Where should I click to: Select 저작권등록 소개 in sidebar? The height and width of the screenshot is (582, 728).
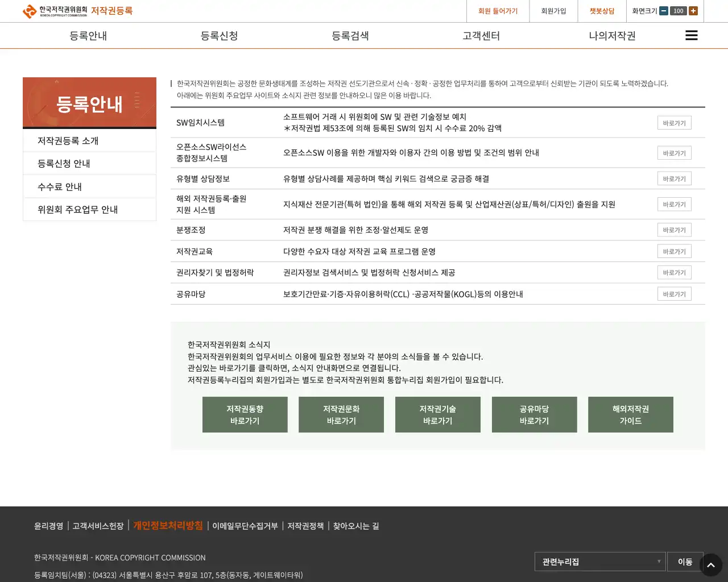pyautogui.click(x=89, y=140)
